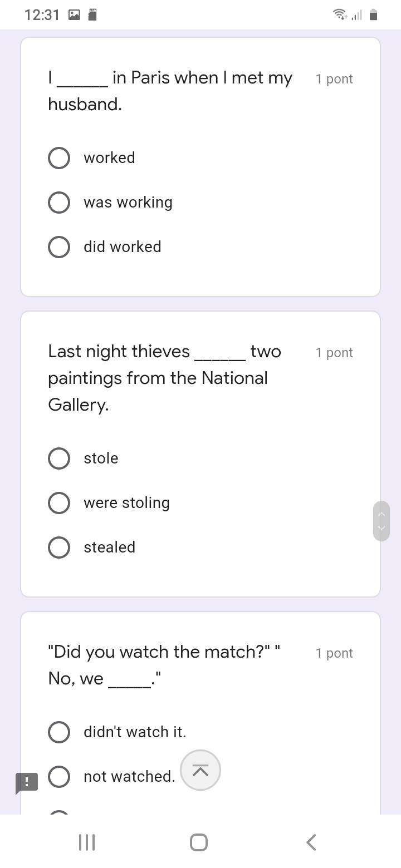Tap the scroll-to-top arrow button
This screenshot has height=868, width=401.
click(x=200, y=770)
